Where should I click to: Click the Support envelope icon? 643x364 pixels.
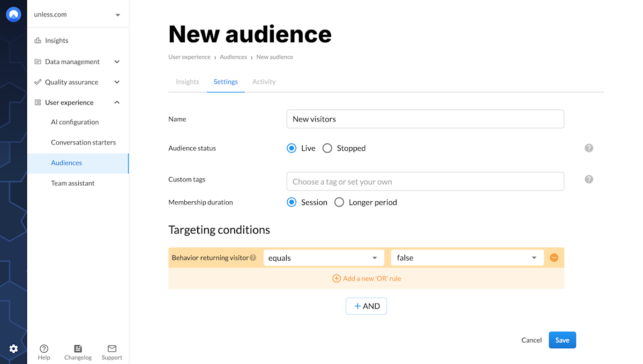[x=112, y=348]
